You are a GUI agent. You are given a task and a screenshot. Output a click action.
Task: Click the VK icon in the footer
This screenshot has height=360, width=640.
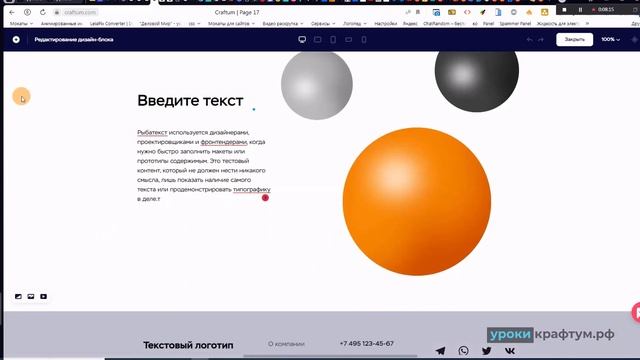510,351
